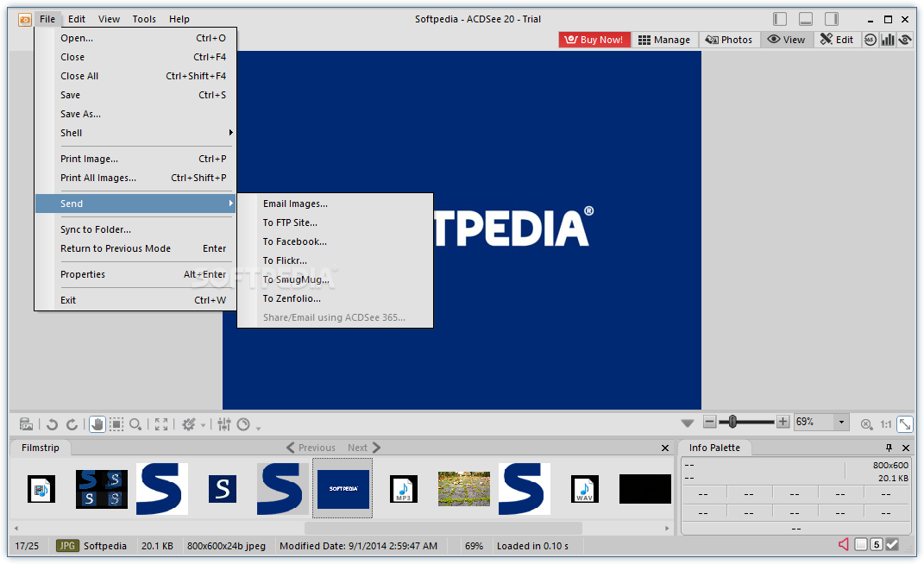924x564 pixels.
Task: Open the ACDSee 365 mode icon
Action: 871,40
